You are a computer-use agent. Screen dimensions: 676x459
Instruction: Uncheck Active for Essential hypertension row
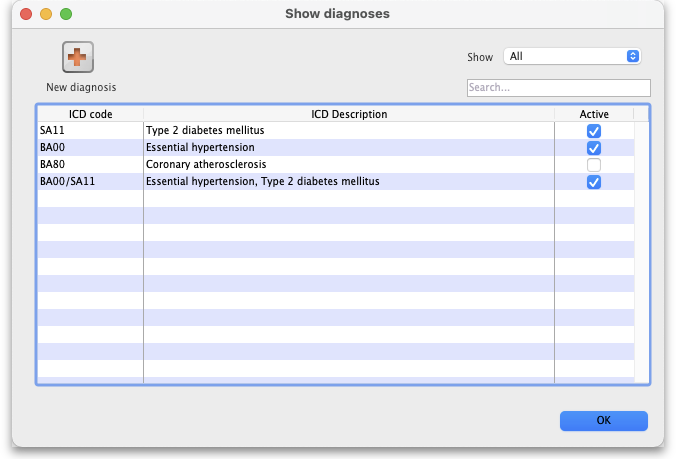coord(594,148)
